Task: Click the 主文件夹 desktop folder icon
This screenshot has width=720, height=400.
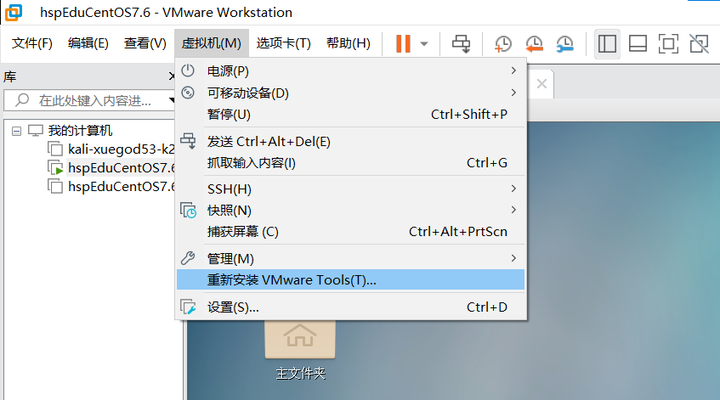Action: 300,338
